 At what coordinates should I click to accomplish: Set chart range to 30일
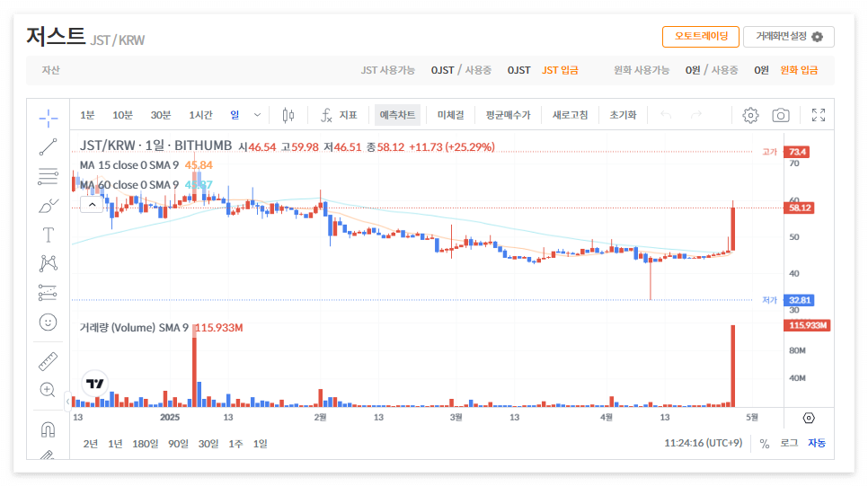pos(208,444)
